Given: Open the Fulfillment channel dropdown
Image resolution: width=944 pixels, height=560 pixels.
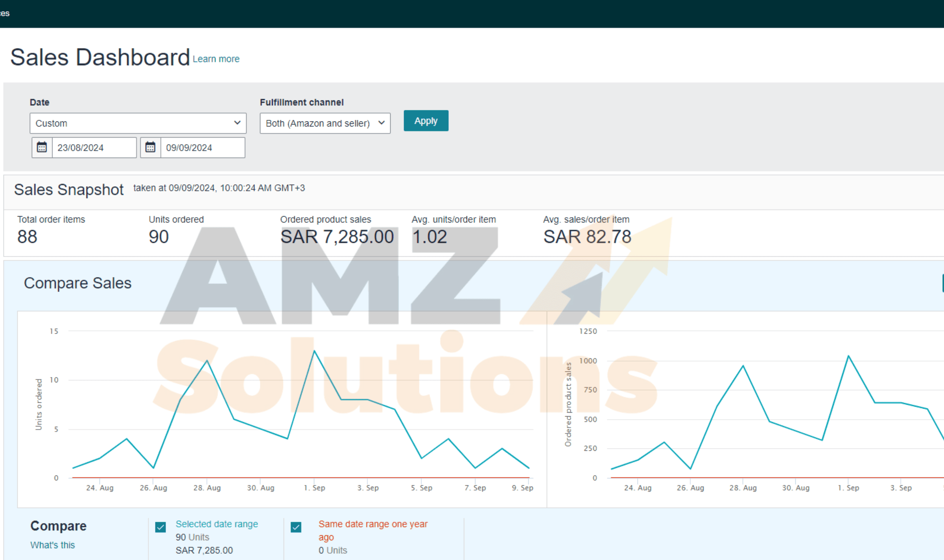Looking at the screenshot, I should point(325,123).
